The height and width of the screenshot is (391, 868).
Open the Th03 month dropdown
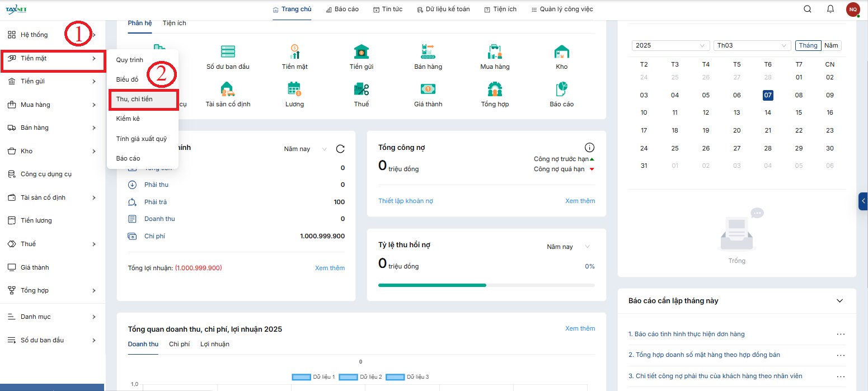752,45
